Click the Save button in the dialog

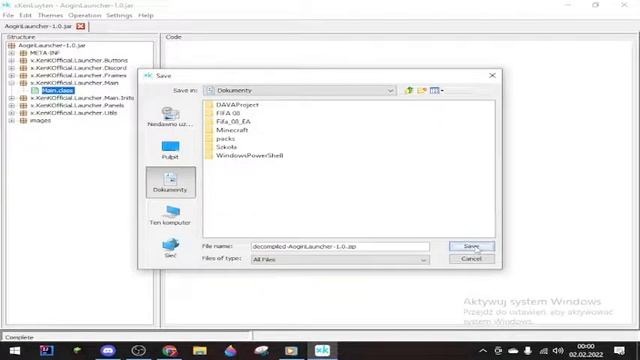[x=471, y=246]
